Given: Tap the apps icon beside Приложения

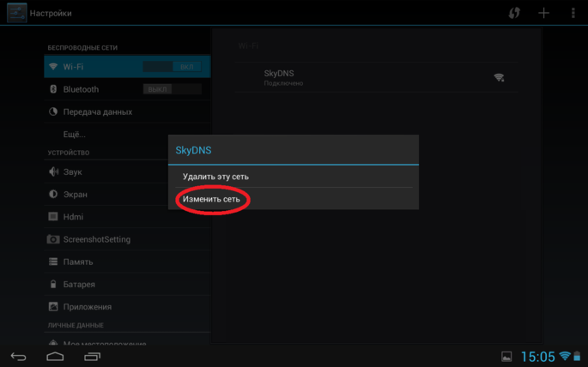Looking at the screenshot, I should (53, 306).
